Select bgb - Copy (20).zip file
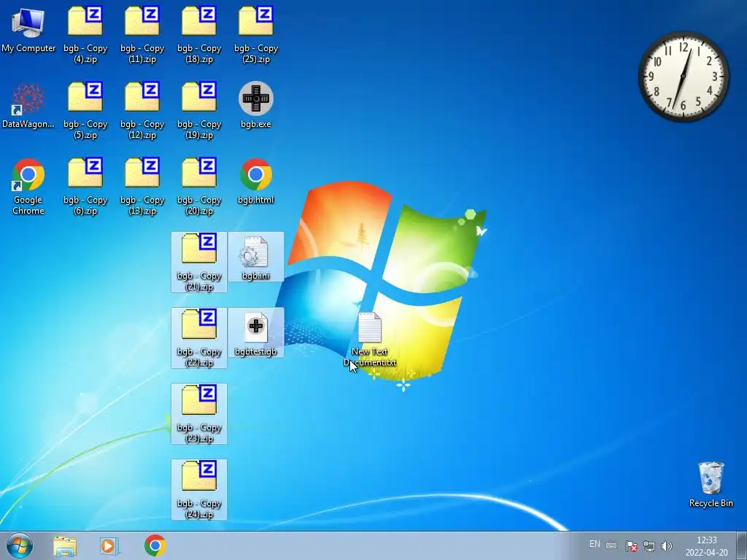 199,186
